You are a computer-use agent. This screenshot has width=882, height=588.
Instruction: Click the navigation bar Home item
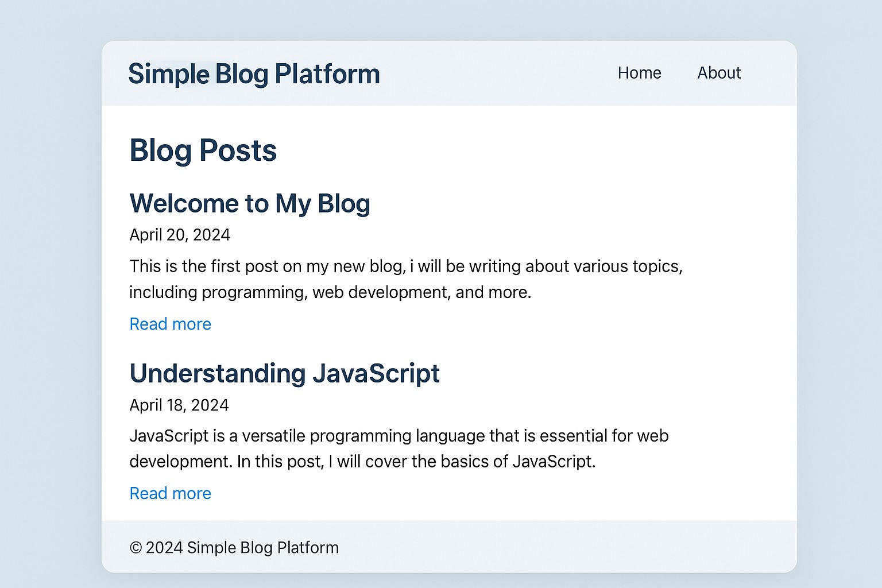(x=640, y=73)
